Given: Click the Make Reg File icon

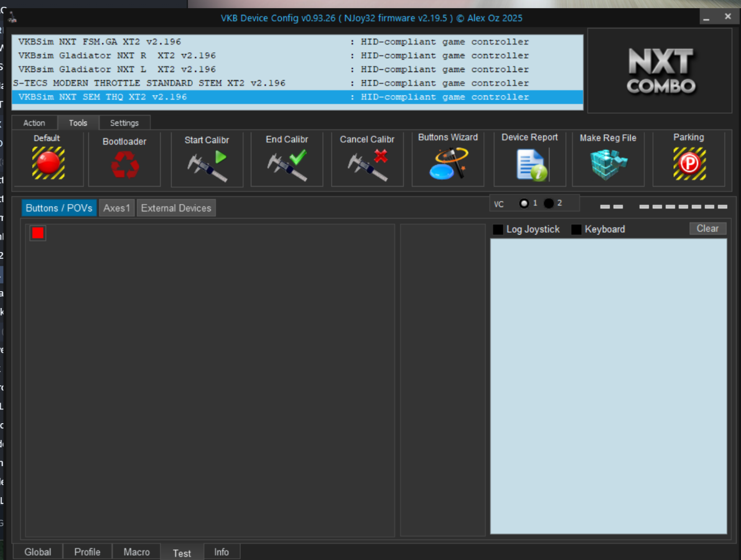Looking at the screenshot, I should [x=608, y=165].
